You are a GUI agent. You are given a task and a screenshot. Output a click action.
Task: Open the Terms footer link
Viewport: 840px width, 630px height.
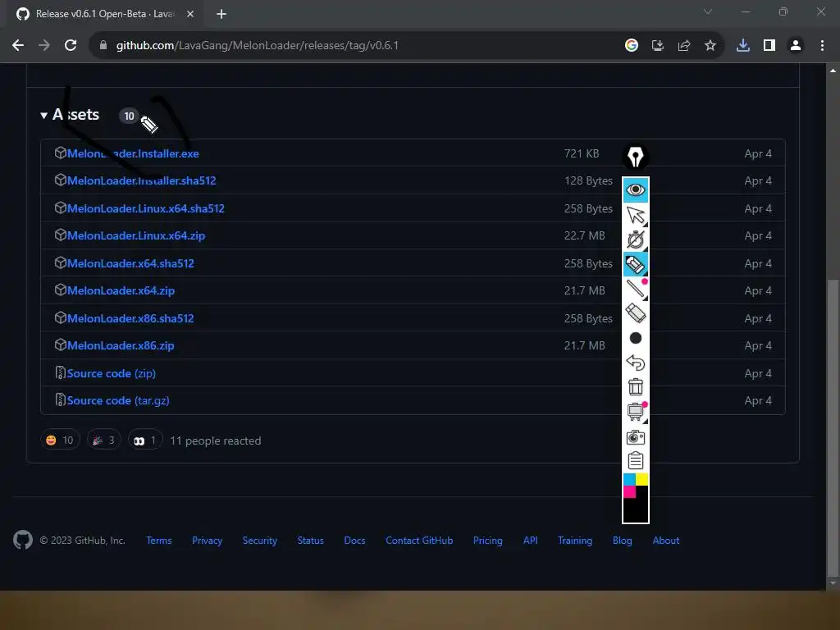[x=159, y=541]
